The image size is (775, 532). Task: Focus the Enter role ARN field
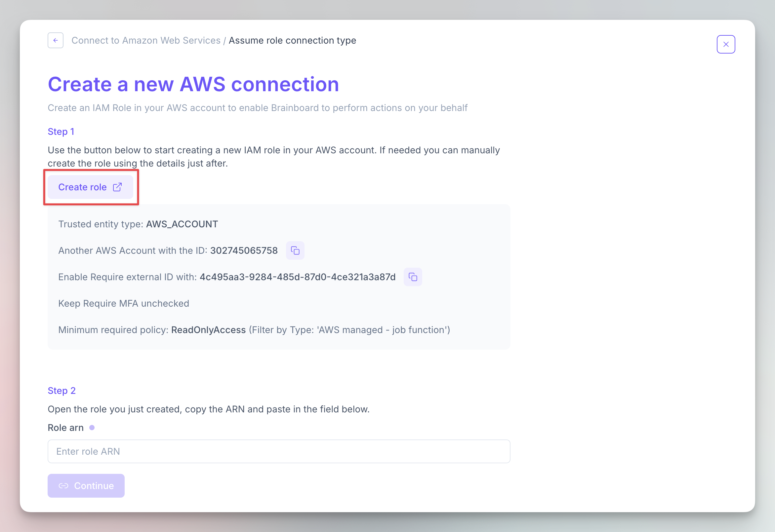279,451
